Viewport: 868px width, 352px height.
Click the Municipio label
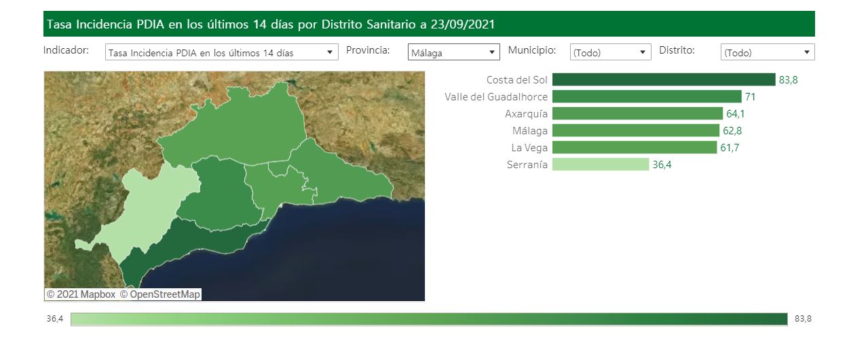(532, 50)
